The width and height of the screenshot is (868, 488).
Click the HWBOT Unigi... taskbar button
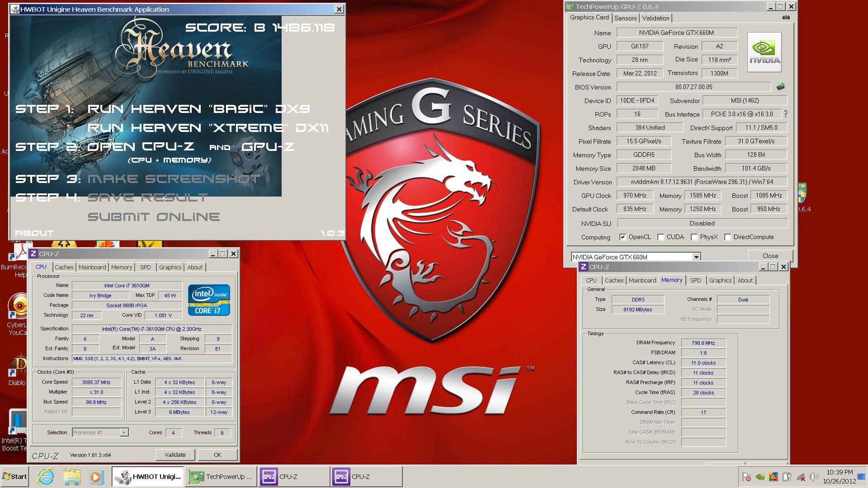(x=148, y=477)
